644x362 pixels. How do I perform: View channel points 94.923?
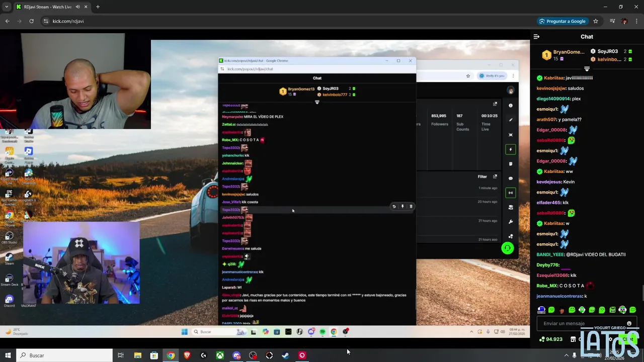[x=551, y=339]
